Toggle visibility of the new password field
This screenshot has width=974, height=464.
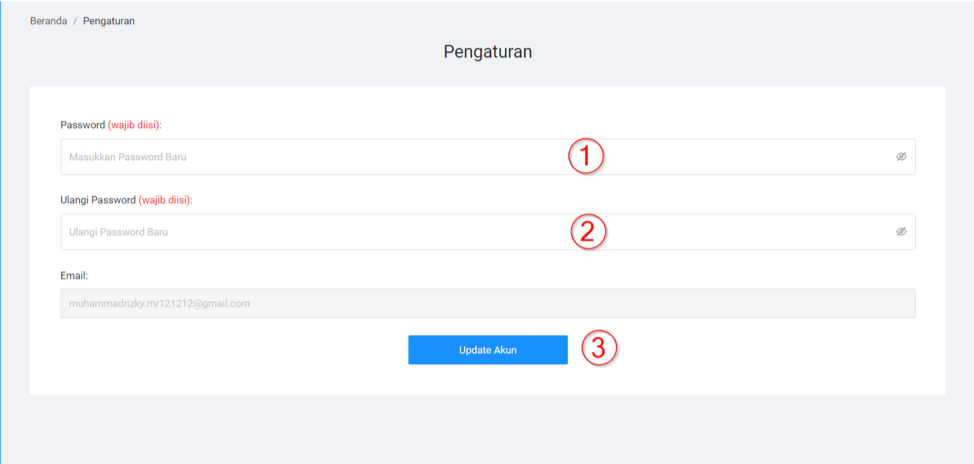pyautogui.click(x=900, y=157)
